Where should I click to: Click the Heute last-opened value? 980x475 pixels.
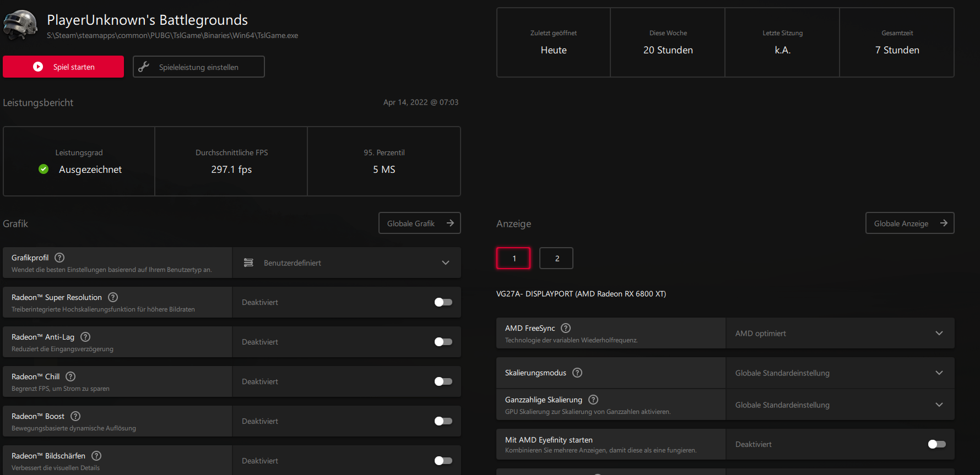tap(554, 50)
